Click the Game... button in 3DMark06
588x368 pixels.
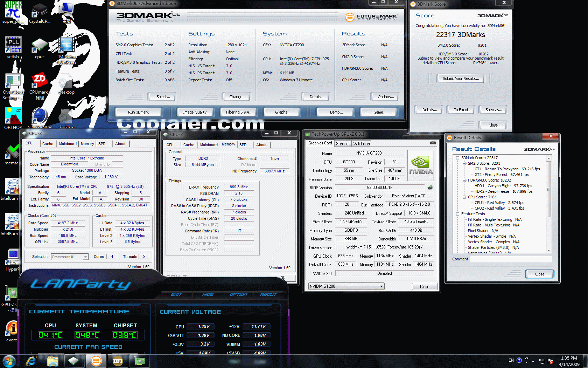point(380,112)
